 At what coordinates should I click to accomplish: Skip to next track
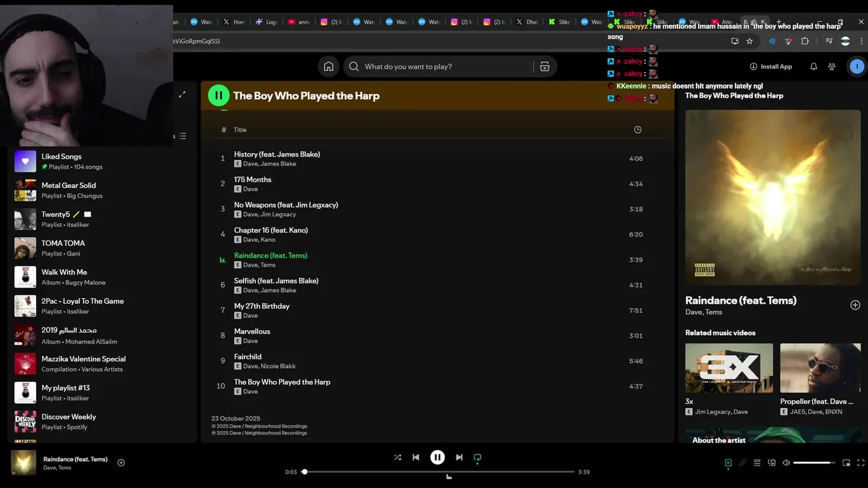pos(459,457)
